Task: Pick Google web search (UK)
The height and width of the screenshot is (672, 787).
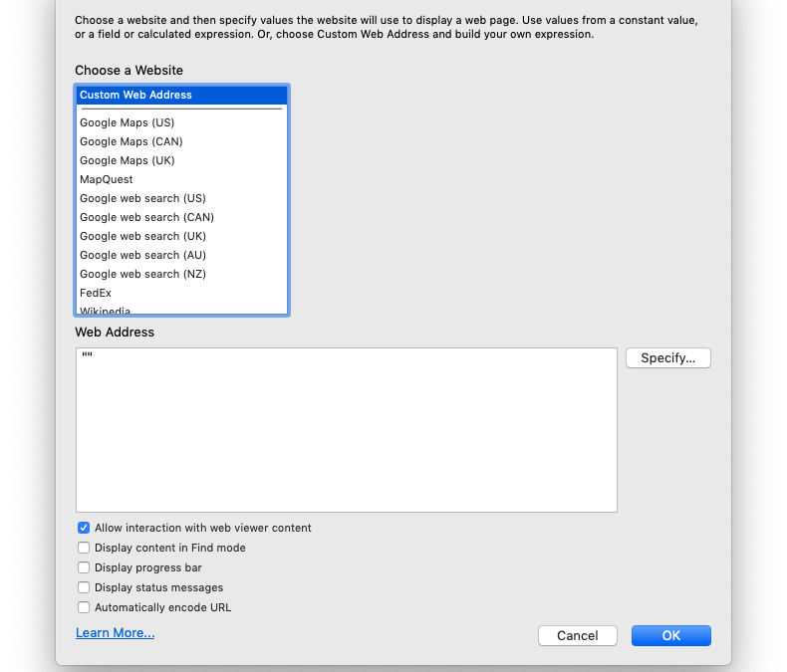Action: pos(181,236)
